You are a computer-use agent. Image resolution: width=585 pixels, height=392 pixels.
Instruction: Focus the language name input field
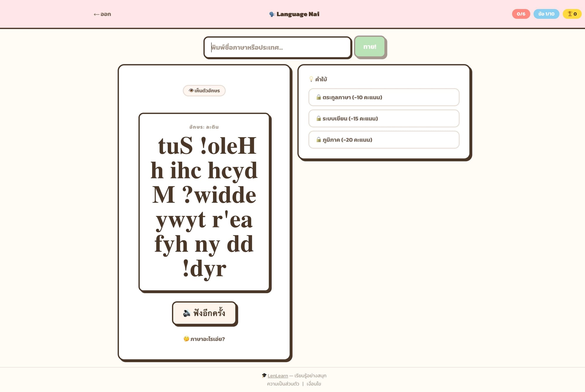(x=277, y=47)
